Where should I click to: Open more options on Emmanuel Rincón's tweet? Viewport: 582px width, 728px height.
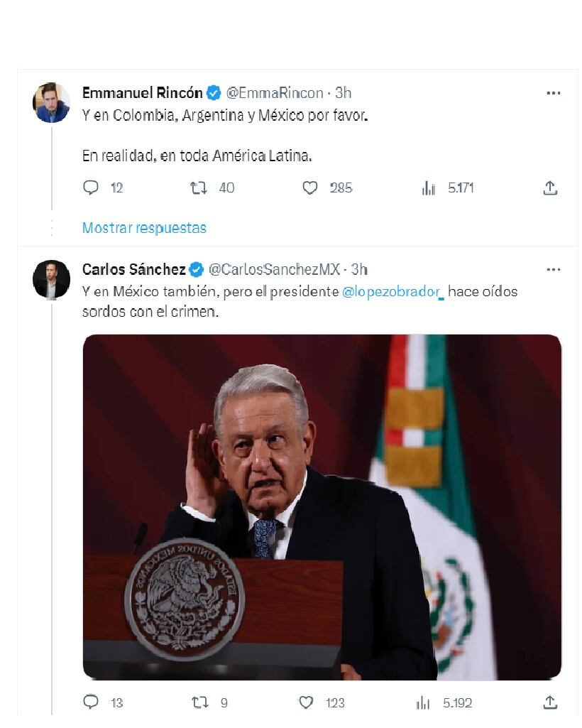click(x=554, y=92)
